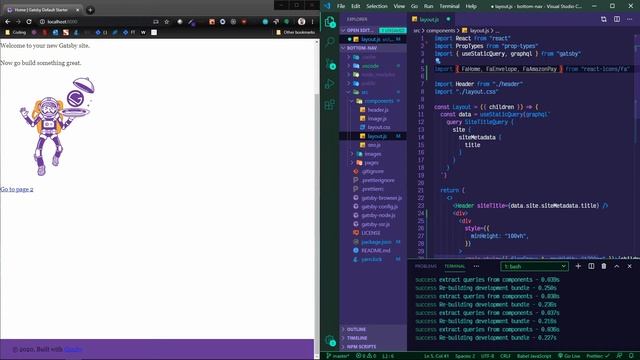Click the Open Changes icon in editor toolbar

tap(604, 19)
